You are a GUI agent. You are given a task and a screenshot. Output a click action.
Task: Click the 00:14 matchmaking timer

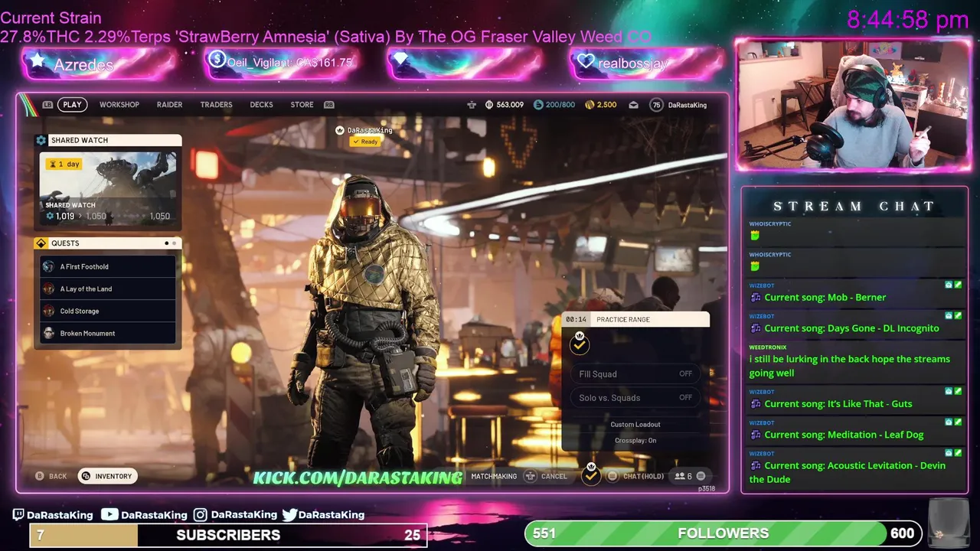point(577,319)
